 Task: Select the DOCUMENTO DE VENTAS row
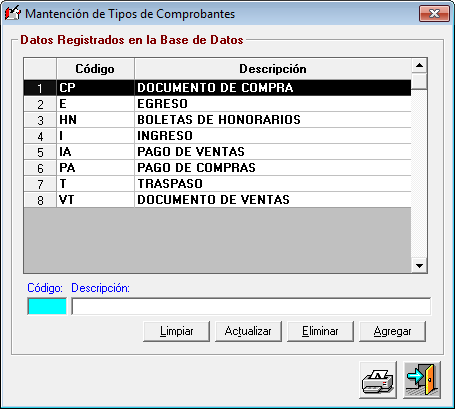217,200
